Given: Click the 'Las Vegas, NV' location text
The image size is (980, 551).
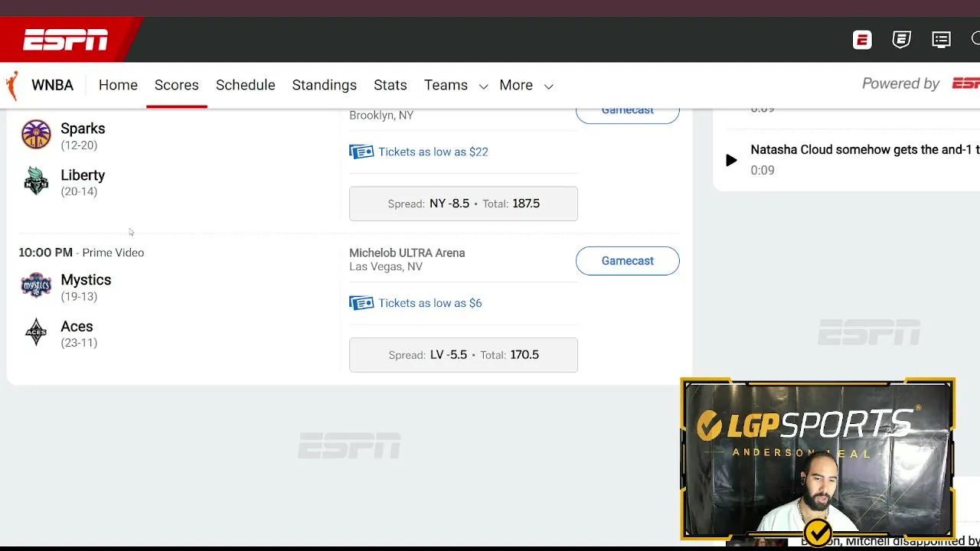Looking at the screenshot, I should pyautogui.click(x=386, y=267).
